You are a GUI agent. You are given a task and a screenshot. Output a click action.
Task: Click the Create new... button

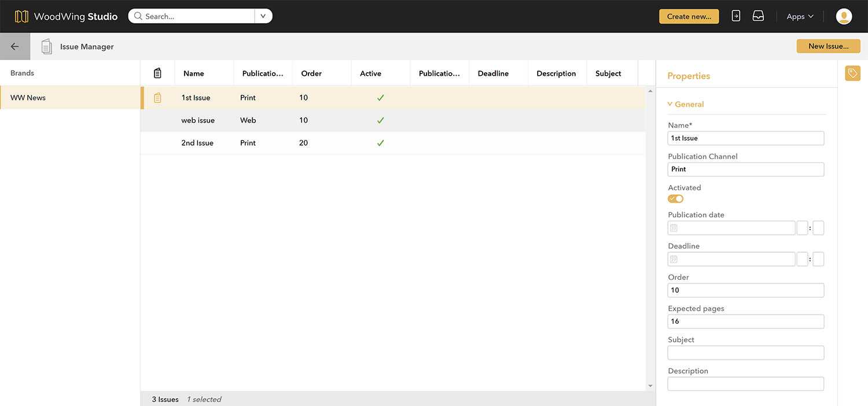pos(689,16)
